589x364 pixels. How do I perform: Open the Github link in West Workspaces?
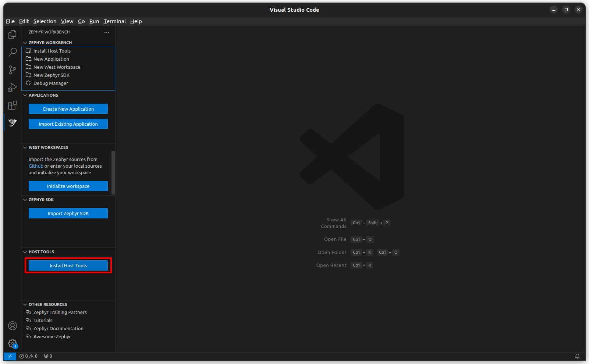(x=36, y=166)
